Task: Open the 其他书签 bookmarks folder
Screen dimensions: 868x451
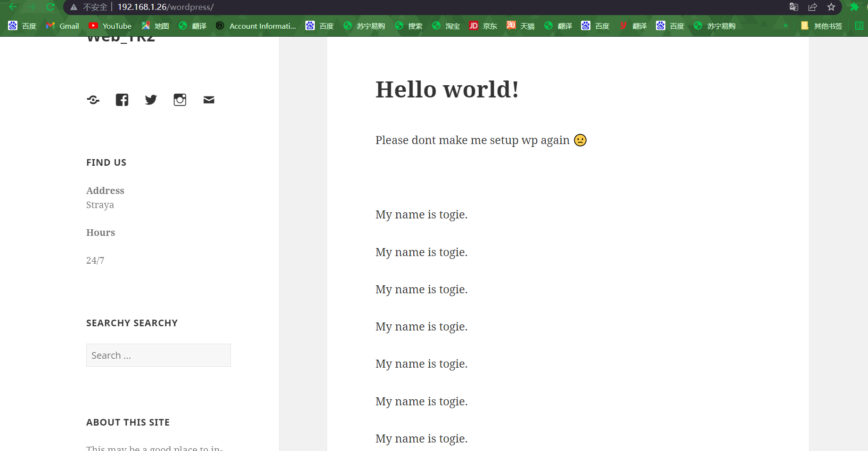Action: [821, 26]
